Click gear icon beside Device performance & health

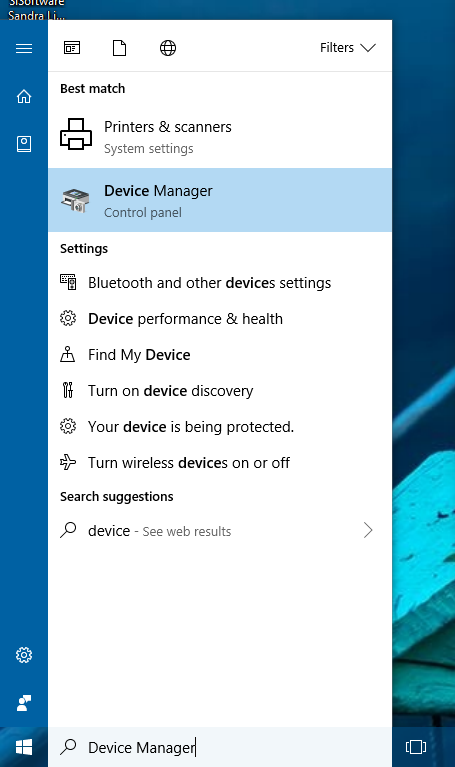68,318
